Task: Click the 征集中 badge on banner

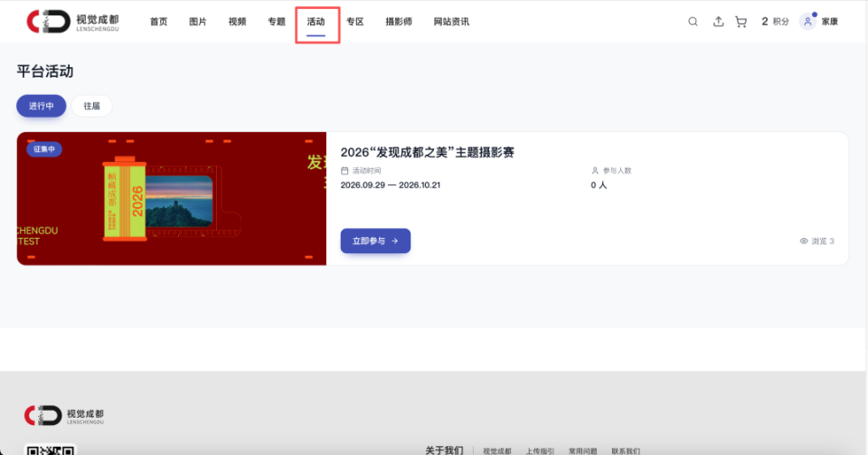Action: pyautogui.click(x=44, y=149)
